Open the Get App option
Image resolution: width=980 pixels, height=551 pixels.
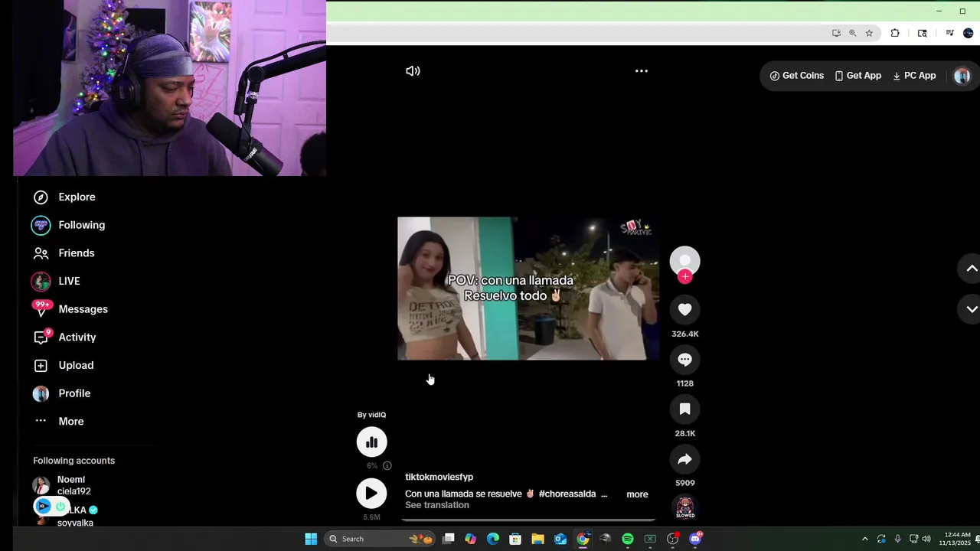858,76
